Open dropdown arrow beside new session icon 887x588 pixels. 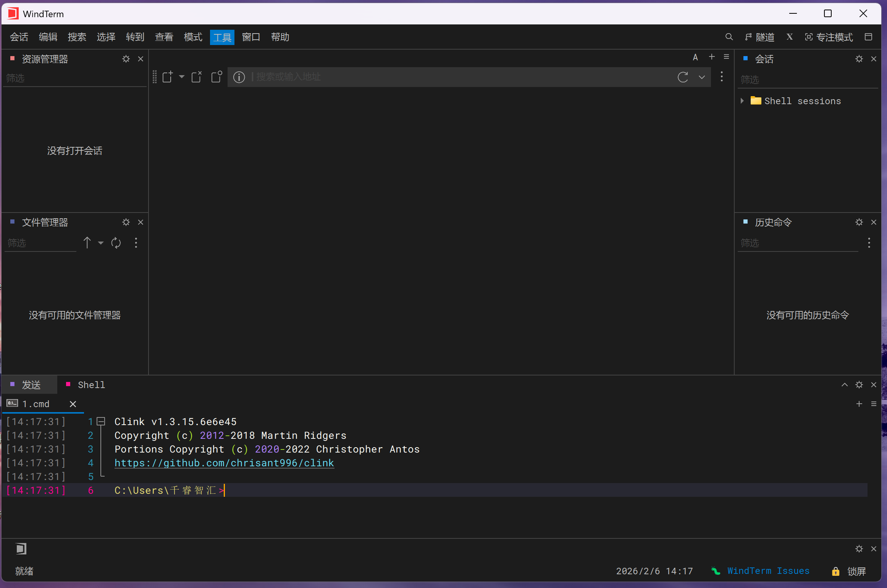coord(182,77)
